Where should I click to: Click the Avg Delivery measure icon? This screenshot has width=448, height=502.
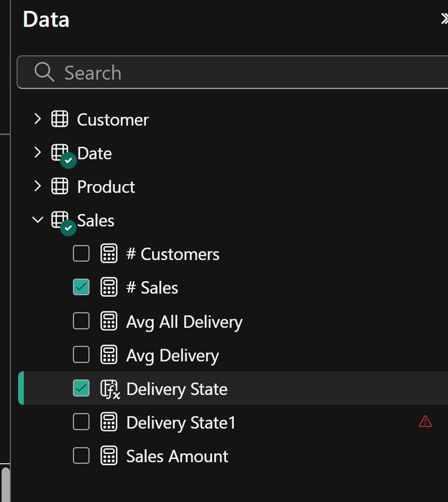(109, 355)
